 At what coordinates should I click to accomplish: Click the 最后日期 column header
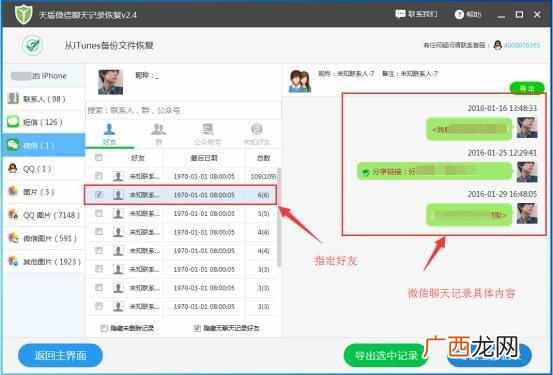pyautogui.click(x=204, y=158)
